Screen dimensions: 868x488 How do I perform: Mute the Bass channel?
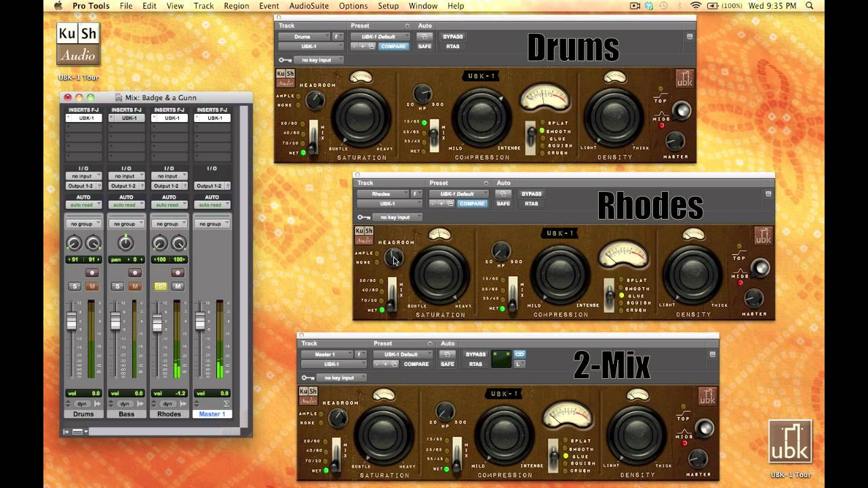(x=134, y=287)
